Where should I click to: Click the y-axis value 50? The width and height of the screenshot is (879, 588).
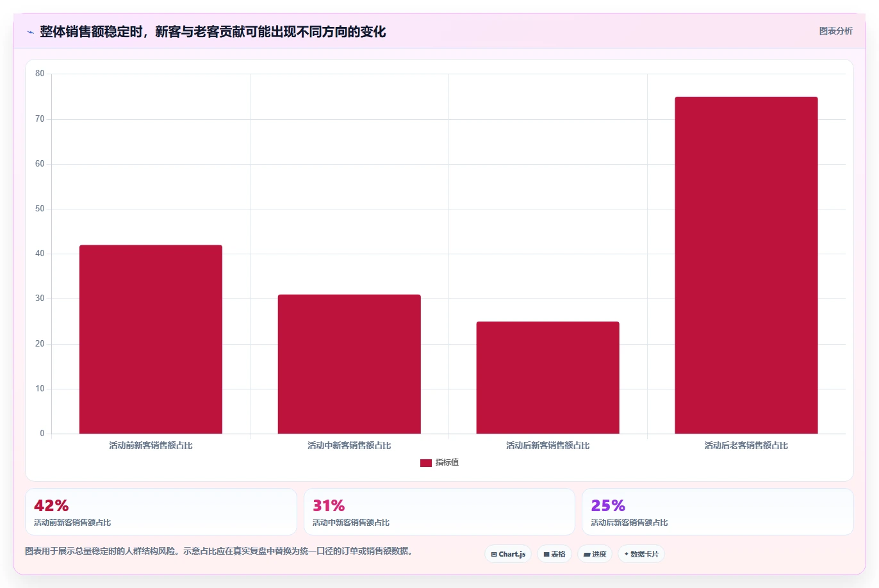[40, 209]
